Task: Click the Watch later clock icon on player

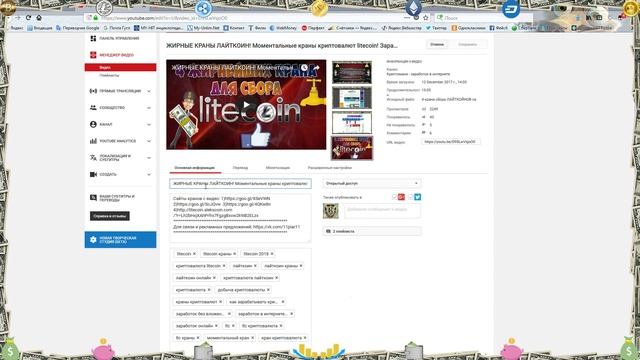Action: [x=304, y=67]
